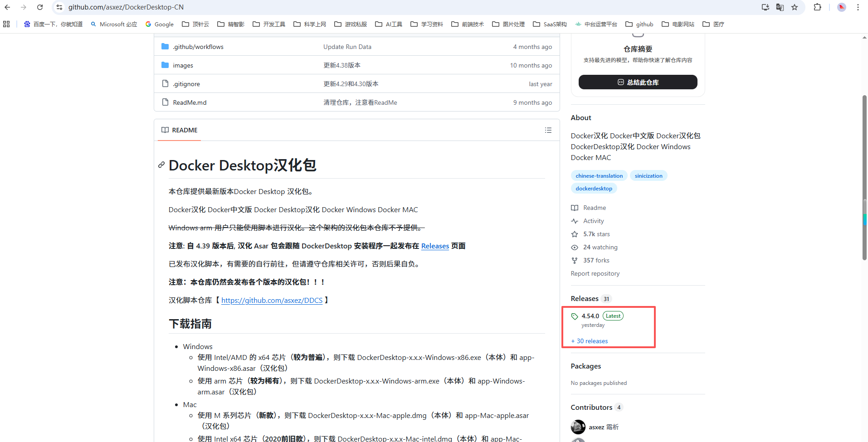
Task: Open the README outline list icon
Action: pos(548,130)
